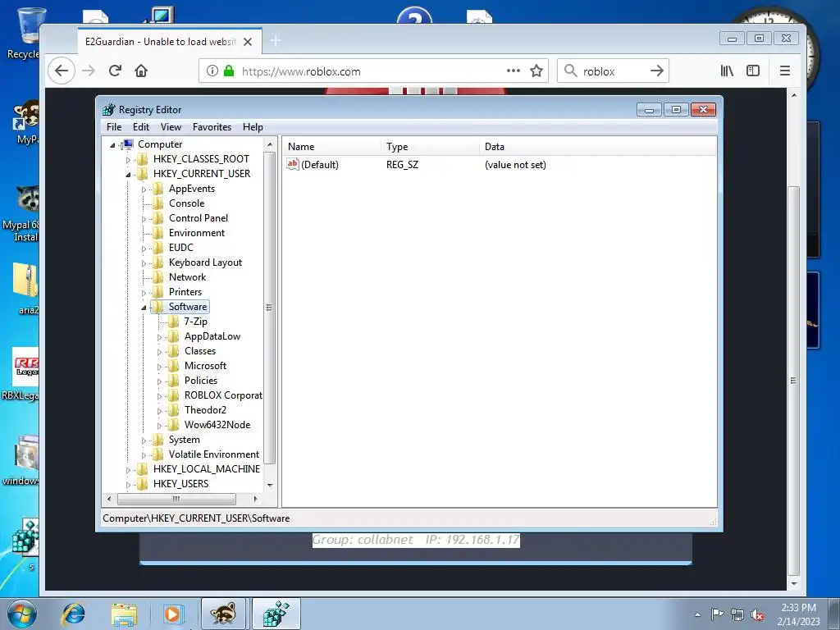The height and width of the screenshot is (630, 840).
Task: Show hidden system tray icons
Action: coord(697,614)
